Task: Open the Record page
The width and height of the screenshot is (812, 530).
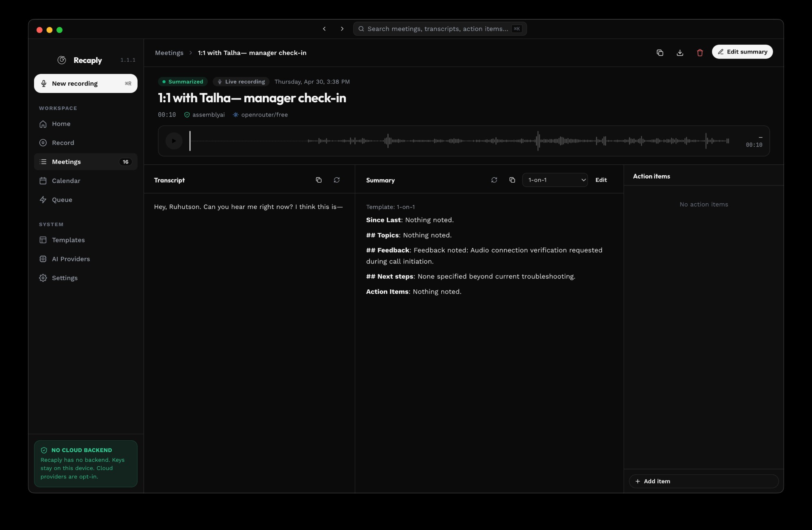Action: click(x=86, y=143)
